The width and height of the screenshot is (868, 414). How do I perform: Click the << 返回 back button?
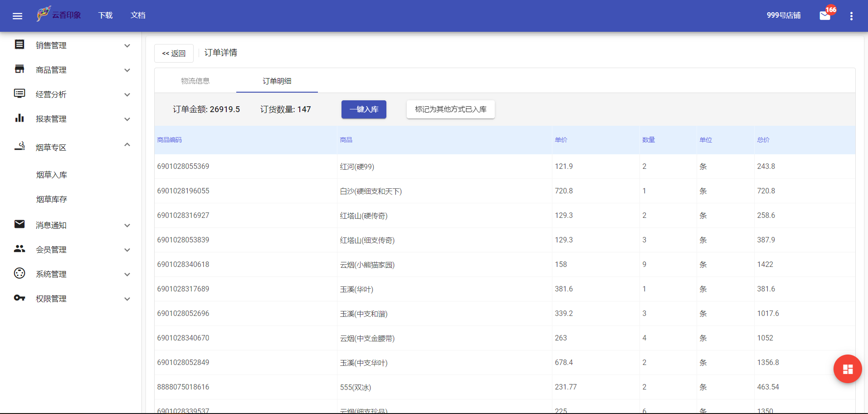pyautogui.click(x=174, y=53)
